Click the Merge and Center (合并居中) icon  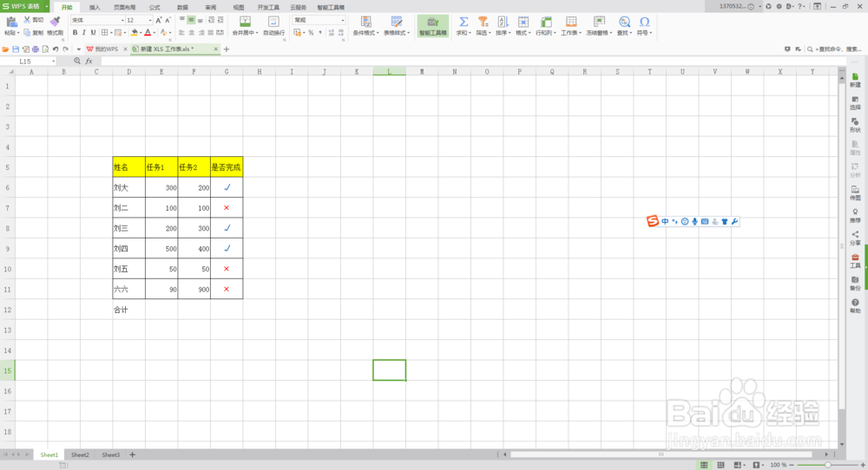245,22
